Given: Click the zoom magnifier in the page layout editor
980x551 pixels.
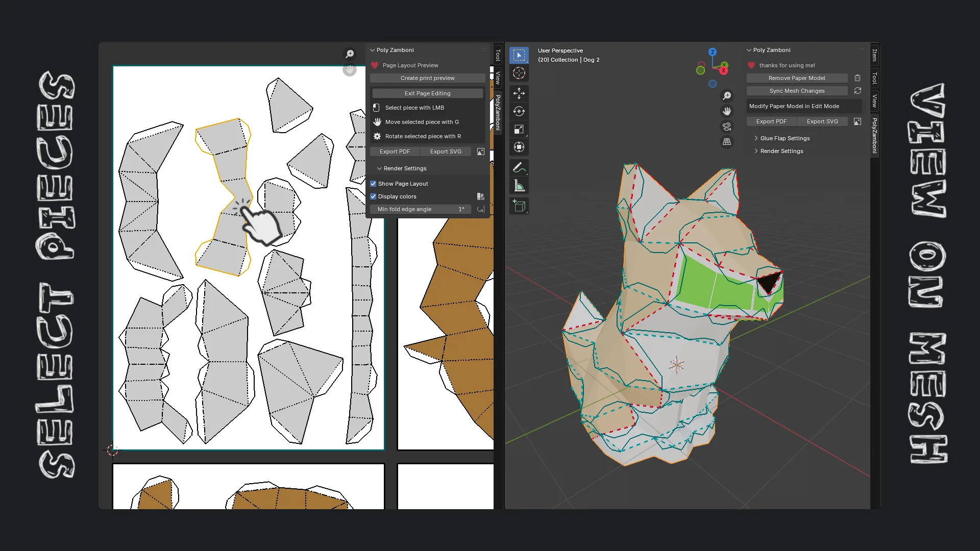Looking at the screenshot, I should click(x=350, y=54).
